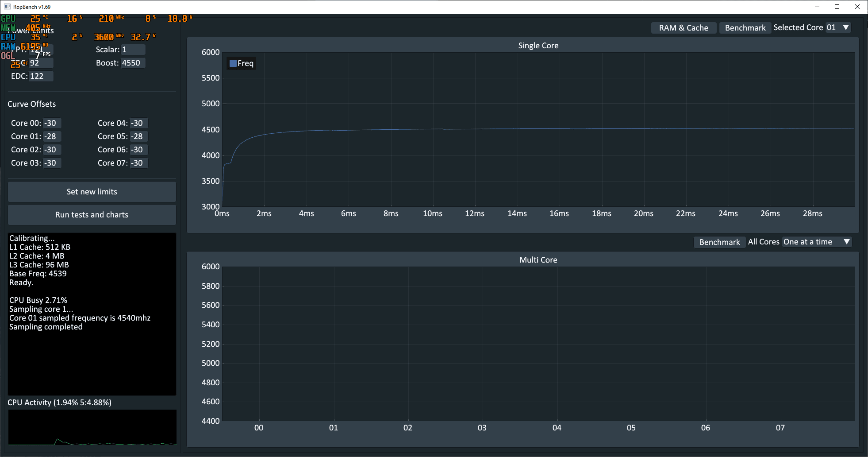The image size is (868, 457).
Task: Edit Core 07 curve offset field
Action: tap(139, 163)
